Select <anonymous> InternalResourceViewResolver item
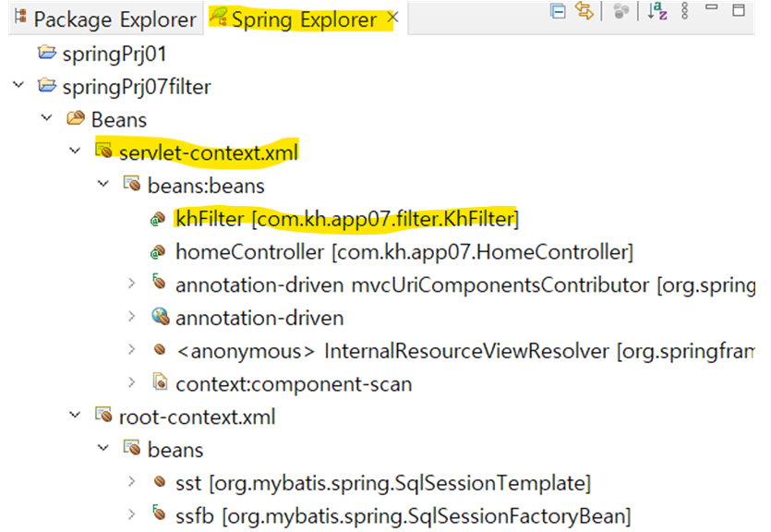771x532 pixels. [464, 351]
